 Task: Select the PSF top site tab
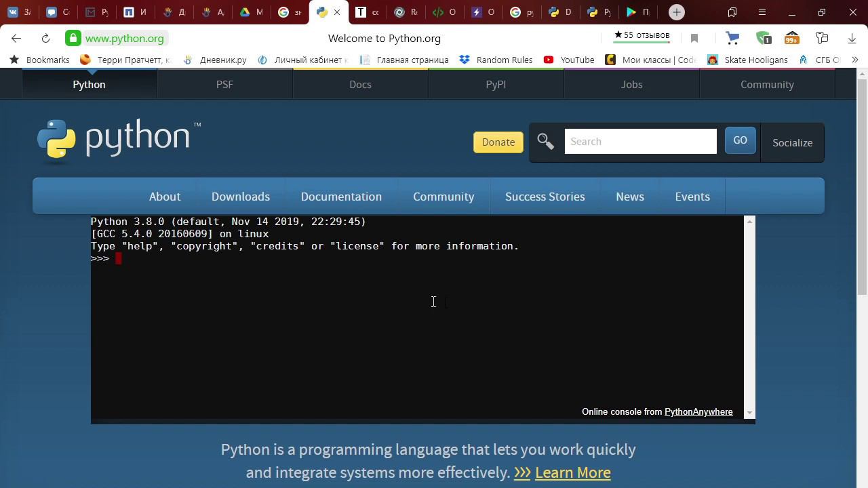pyautogui.click(x=224, y=85)
